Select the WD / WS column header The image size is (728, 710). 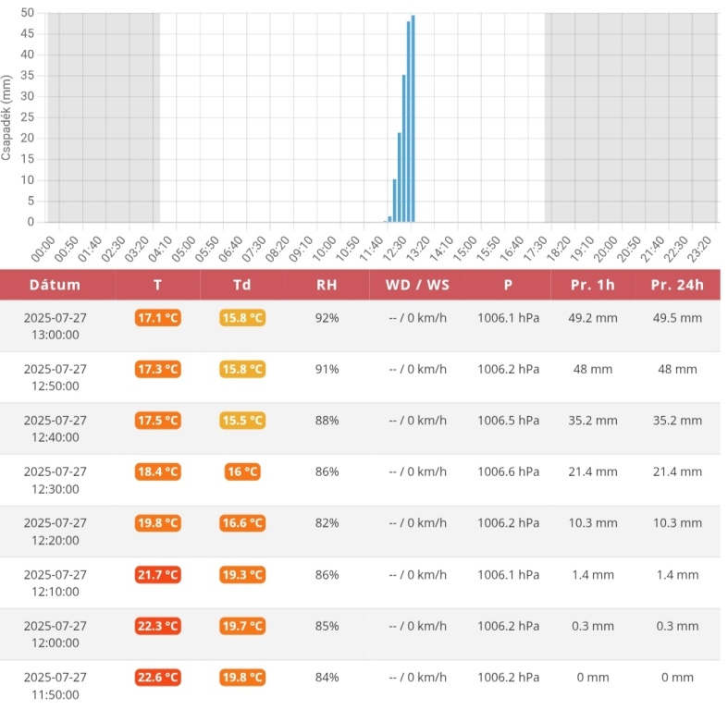417,285
